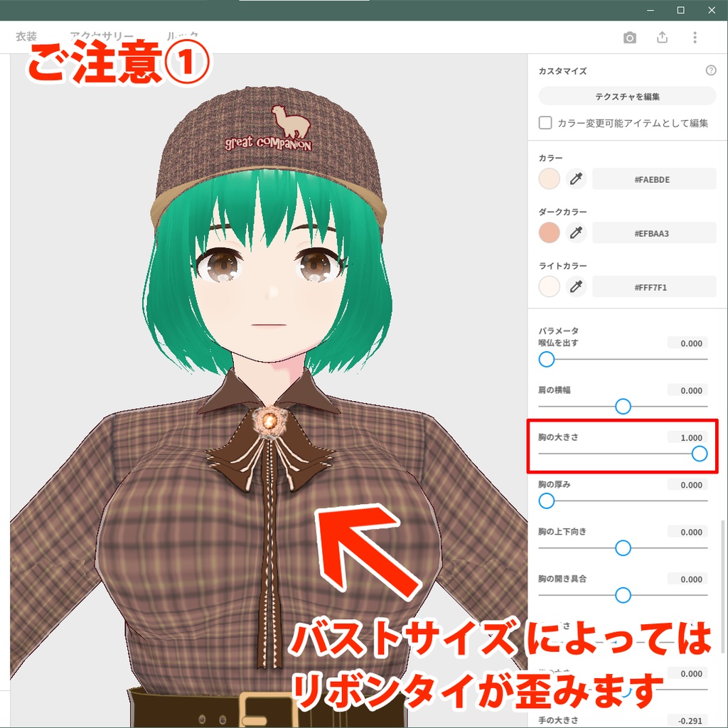The image size is (728, 728).
Task: Open the ライトカラー color swatch
Action: [548, 287]
